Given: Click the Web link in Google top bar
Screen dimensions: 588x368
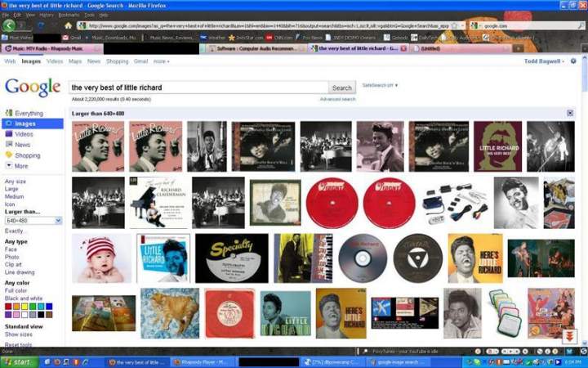Looking at the screenshot, I should pyautogui.click(x=10, y=61).
